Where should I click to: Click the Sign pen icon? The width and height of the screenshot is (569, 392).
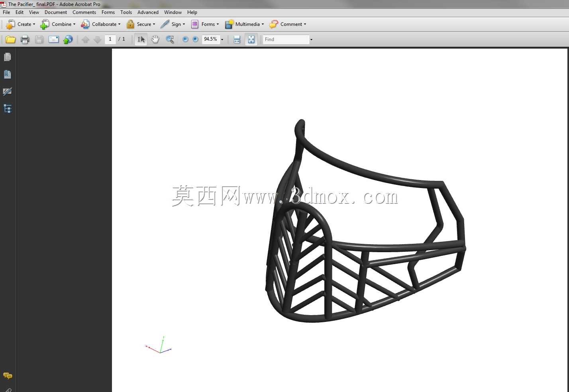165,24
